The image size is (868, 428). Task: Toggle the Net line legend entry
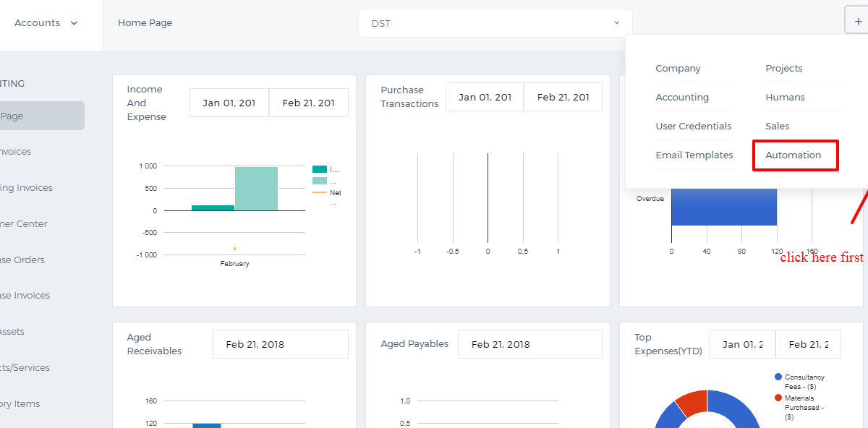tap(327, 193)
